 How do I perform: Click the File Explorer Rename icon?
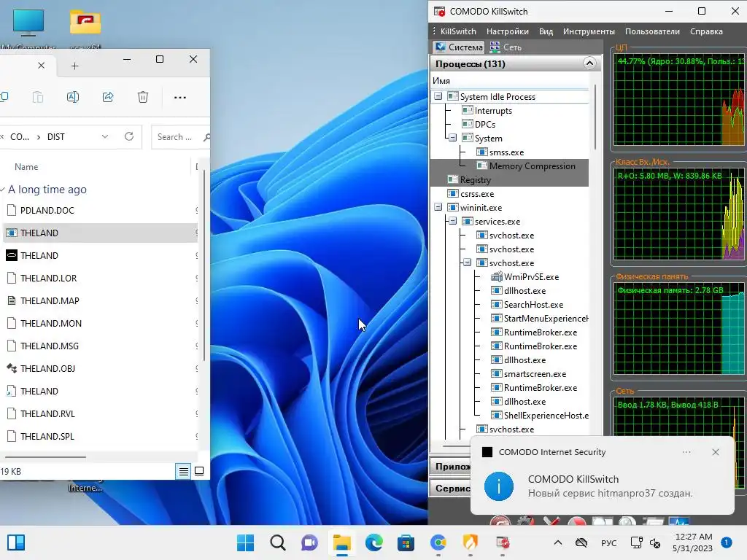[x=73, y=97]
